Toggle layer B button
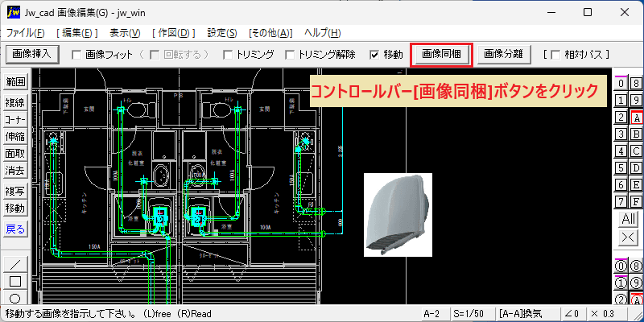The height and width of the screenshot is (322, 644). point(636,134)
